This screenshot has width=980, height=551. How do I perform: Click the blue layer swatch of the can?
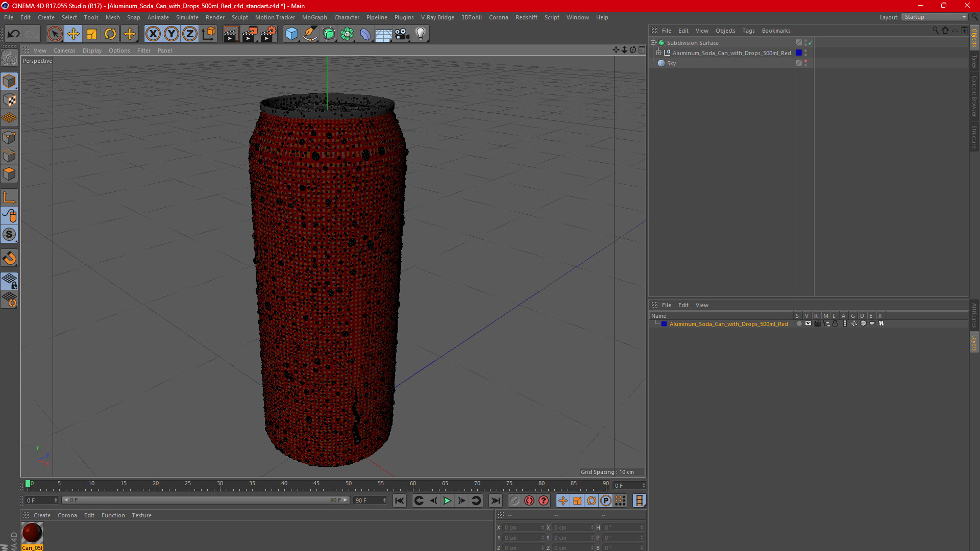(799, 53)
